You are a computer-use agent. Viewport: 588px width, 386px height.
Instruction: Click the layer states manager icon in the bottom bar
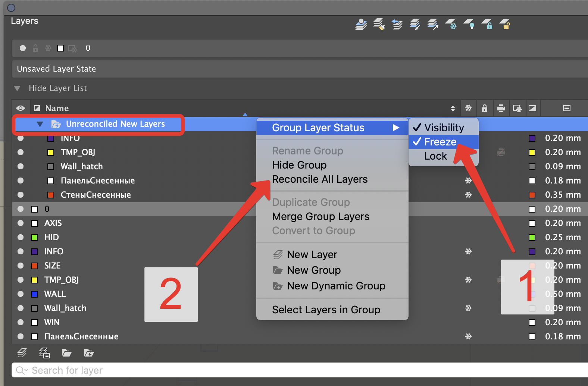44,352
